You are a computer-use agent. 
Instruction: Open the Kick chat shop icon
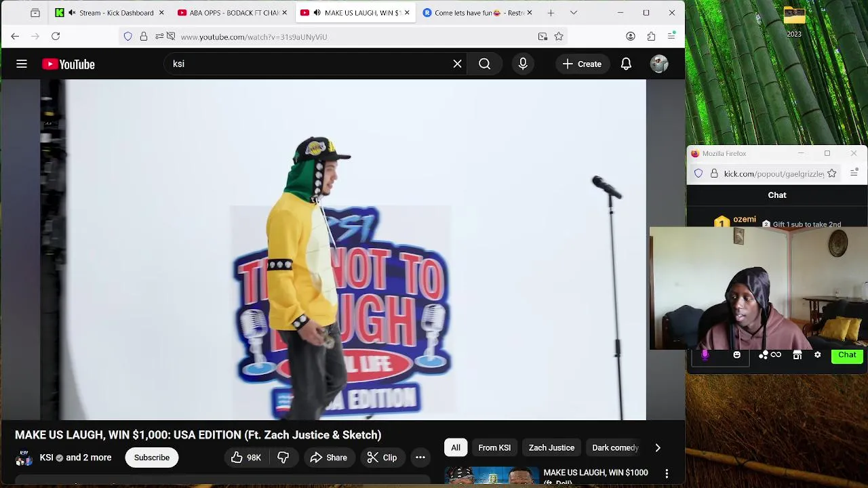(797, 355)
